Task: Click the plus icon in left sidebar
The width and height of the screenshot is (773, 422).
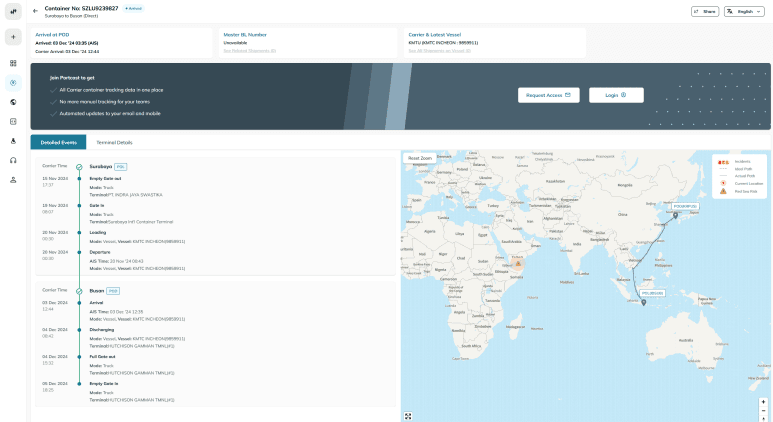Action: tap(13, 37)
